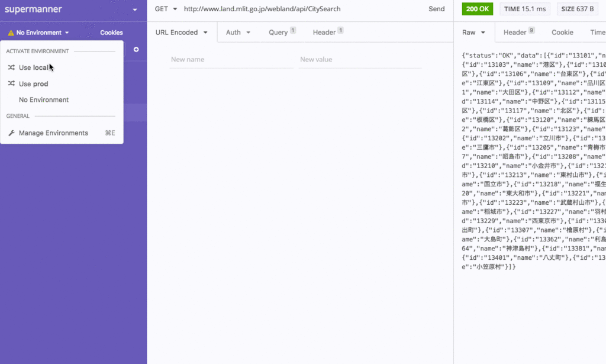Open the GET method dropdown
Image resolution: width=606 pixels, height=364 pixels.
pos(166,9)
